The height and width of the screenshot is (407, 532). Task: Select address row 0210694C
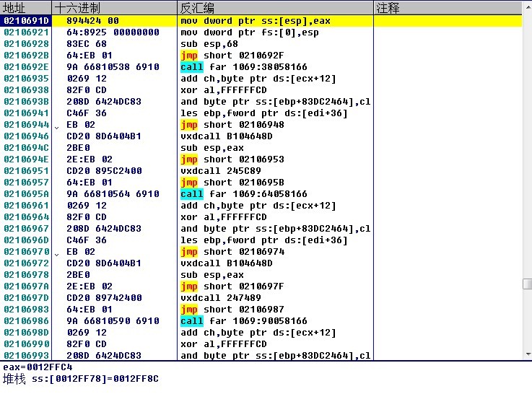click(26, 147)
